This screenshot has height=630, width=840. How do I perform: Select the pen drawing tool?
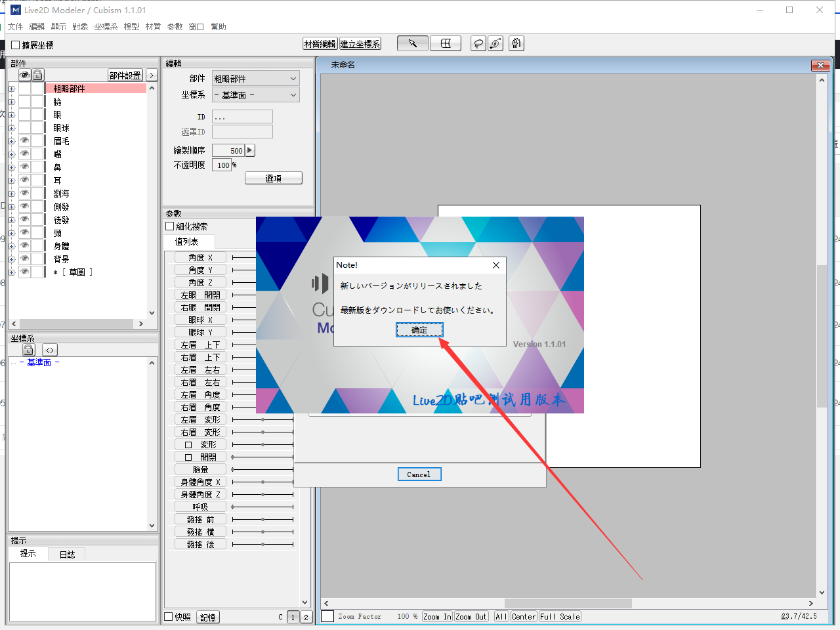click(516, 44)
